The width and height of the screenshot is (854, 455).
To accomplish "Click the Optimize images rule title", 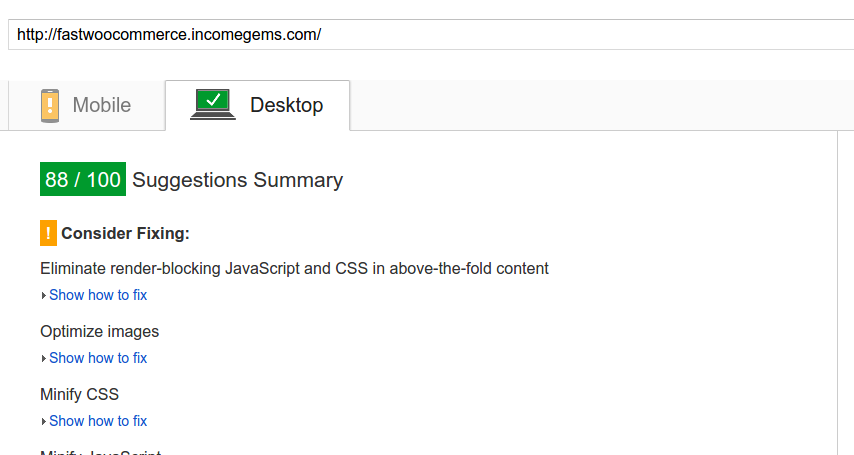I will tap(100, 331).
